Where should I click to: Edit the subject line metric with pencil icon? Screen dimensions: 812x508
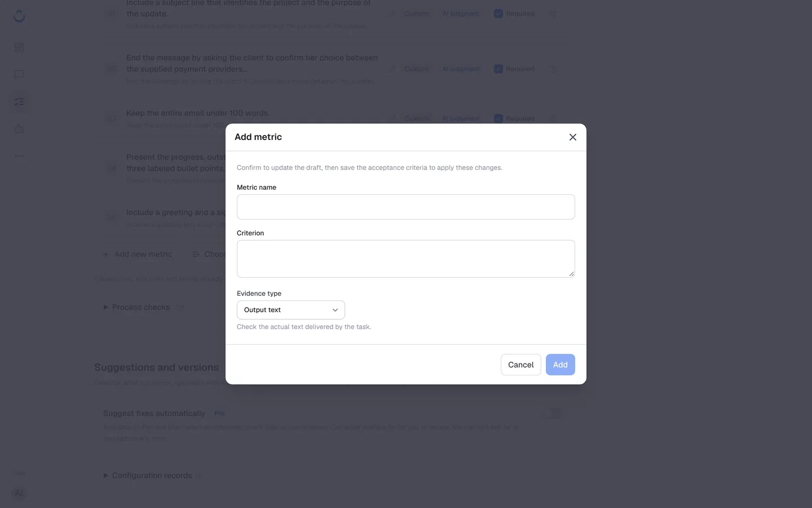tap(391, 14)
